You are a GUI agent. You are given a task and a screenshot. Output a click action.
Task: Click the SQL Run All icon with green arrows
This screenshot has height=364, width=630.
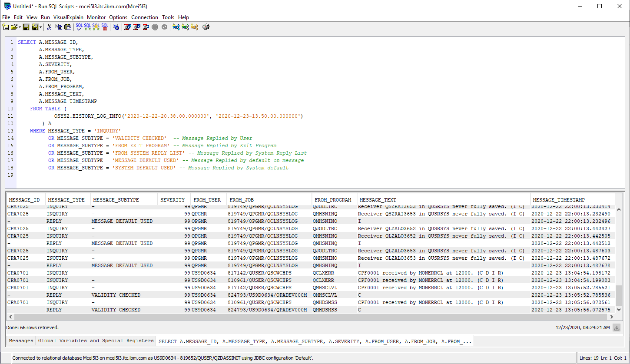coord(88,27)
